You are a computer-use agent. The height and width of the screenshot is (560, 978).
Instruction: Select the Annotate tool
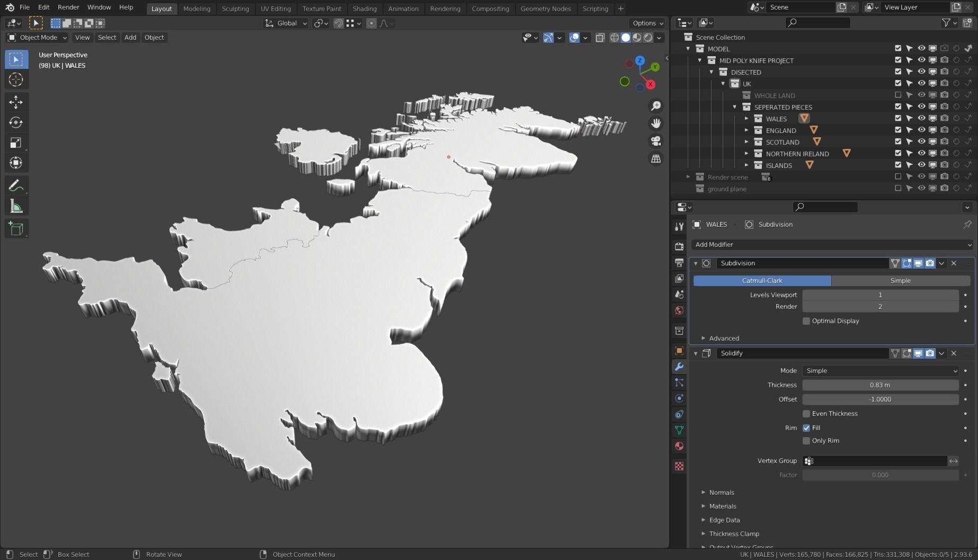(x=16, y=185)
